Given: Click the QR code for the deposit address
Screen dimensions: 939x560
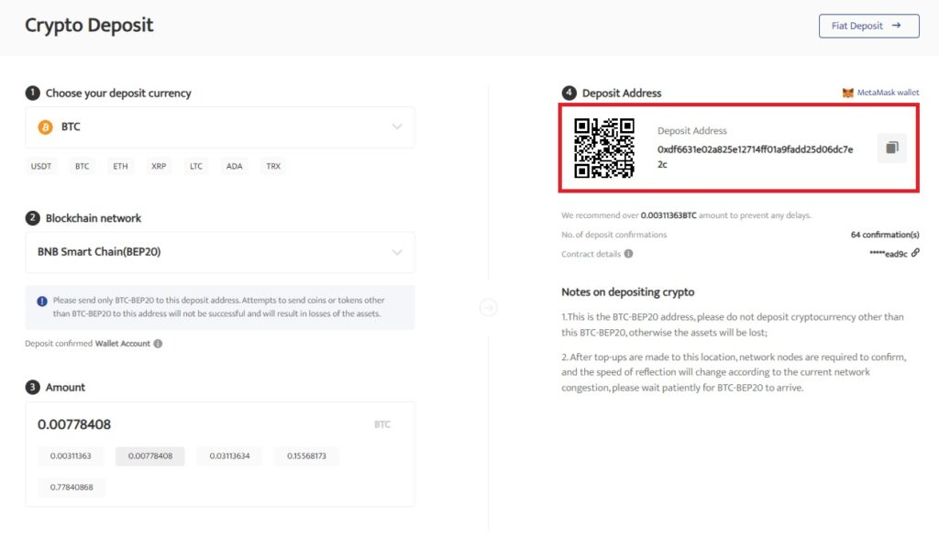Looking at the screenshot, I should point(603,148).
